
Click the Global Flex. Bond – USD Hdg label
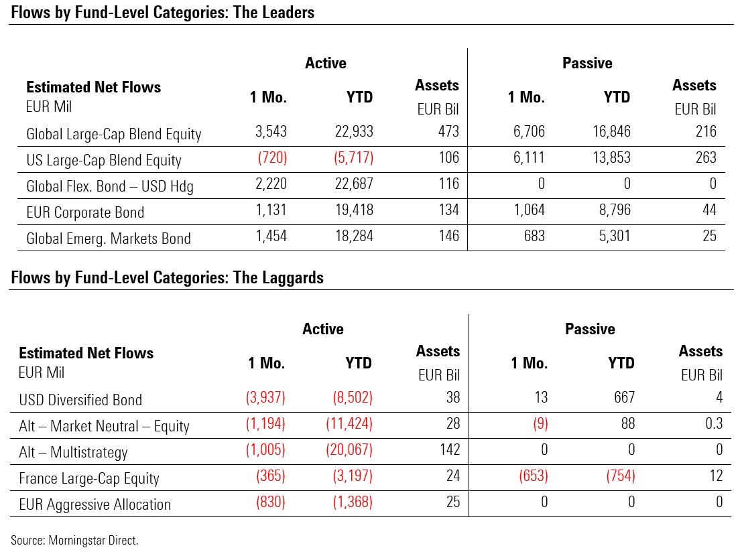pyautogui.click(x=110, y=186)
